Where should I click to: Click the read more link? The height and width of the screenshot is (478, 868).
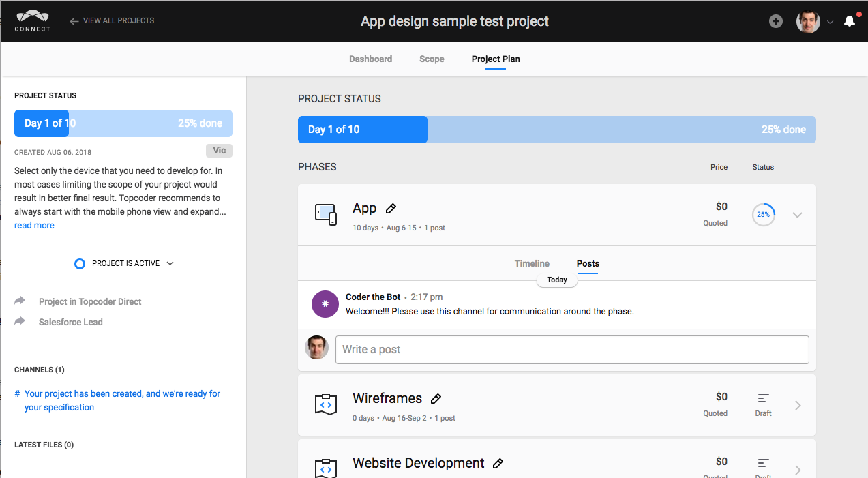34,226
